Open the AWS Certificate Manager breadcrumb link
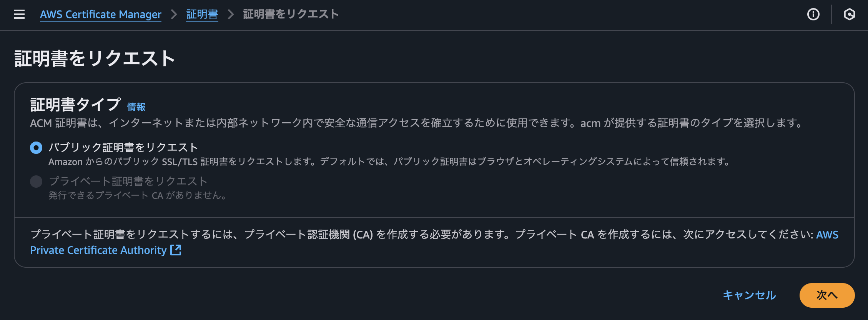Image resolution: width=868 pixels, height=320 pixels. click(100, 15)
